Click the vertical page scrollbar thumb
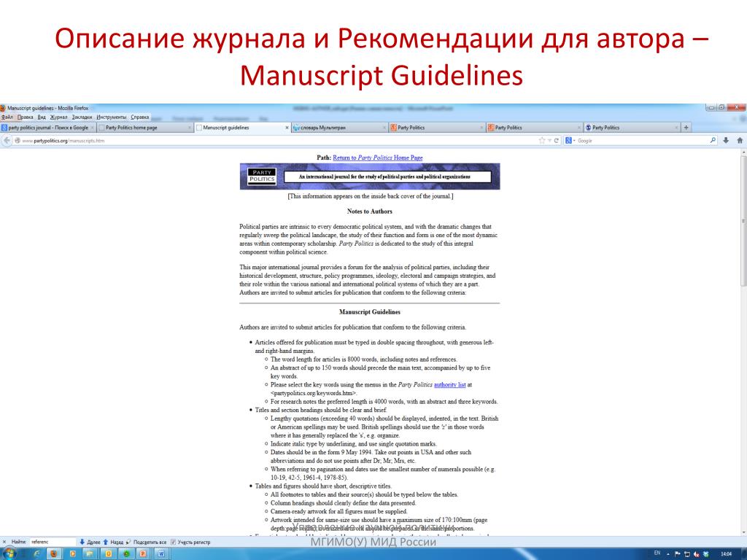The width and height of the screenshot is (747, 560). 743,220
